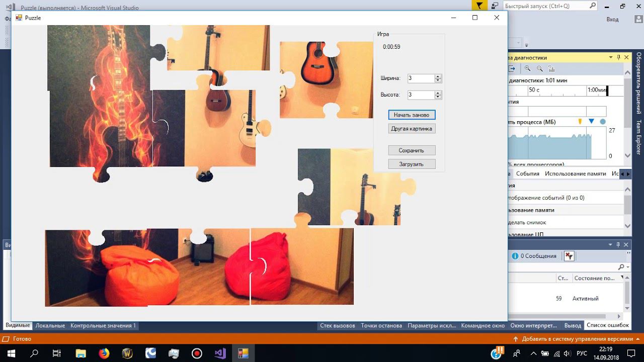The height and width of the screenshot is (362, 644).
Task: Open Visual Studio from the taskbar
Action: tap(220, 353)
